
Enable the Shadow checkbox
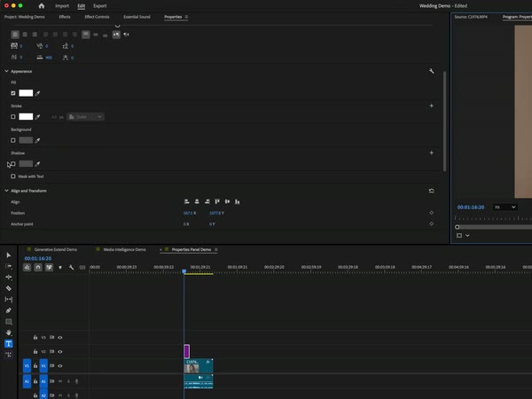coord(13,164)
